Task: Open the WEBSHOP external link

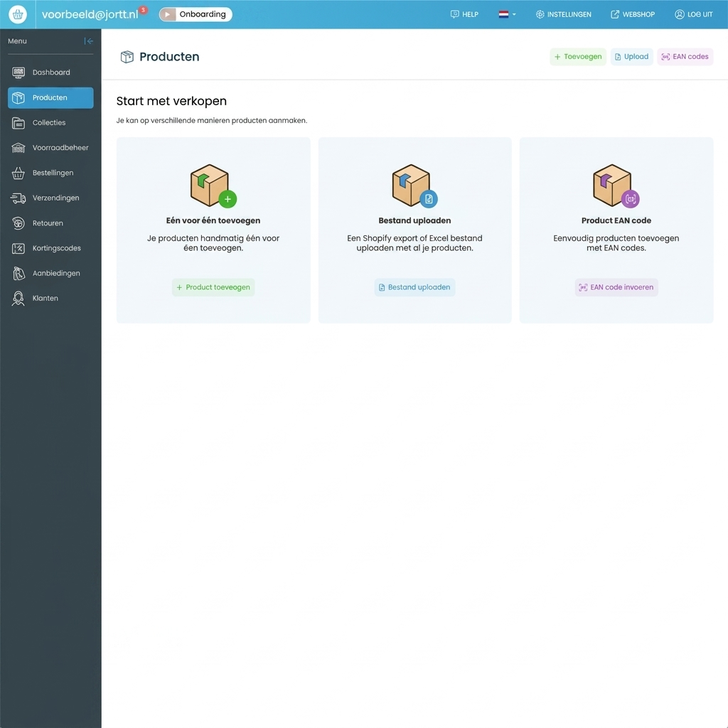Action: coord(632,14)
